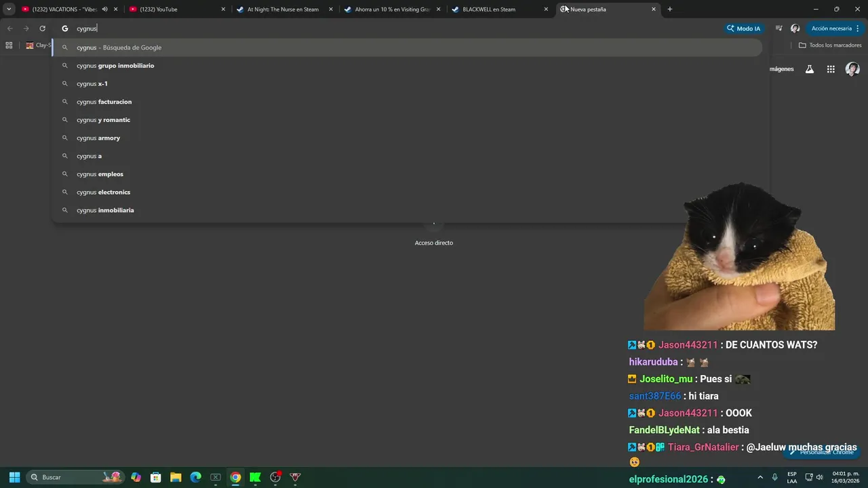Click the volume speaker icon in tray
The height and width of the screenshot is (488, 868).
coord(820,477)
